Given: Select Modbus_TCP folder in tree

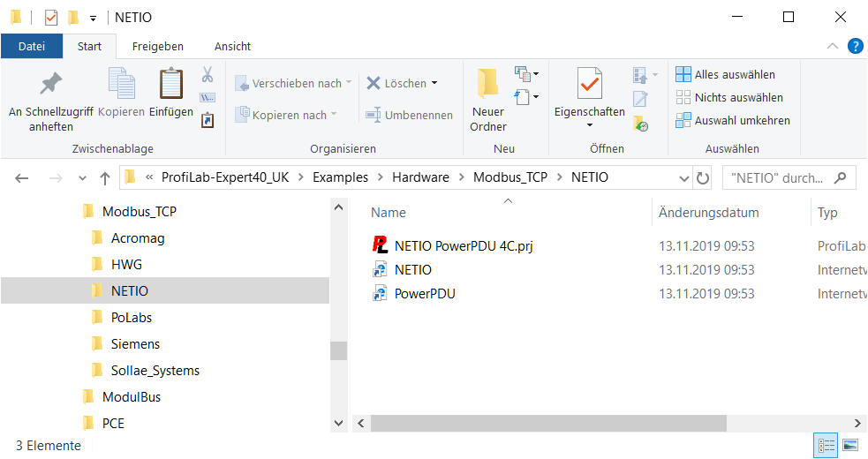Looking at the screenshot, I should (x=140, y=212).
